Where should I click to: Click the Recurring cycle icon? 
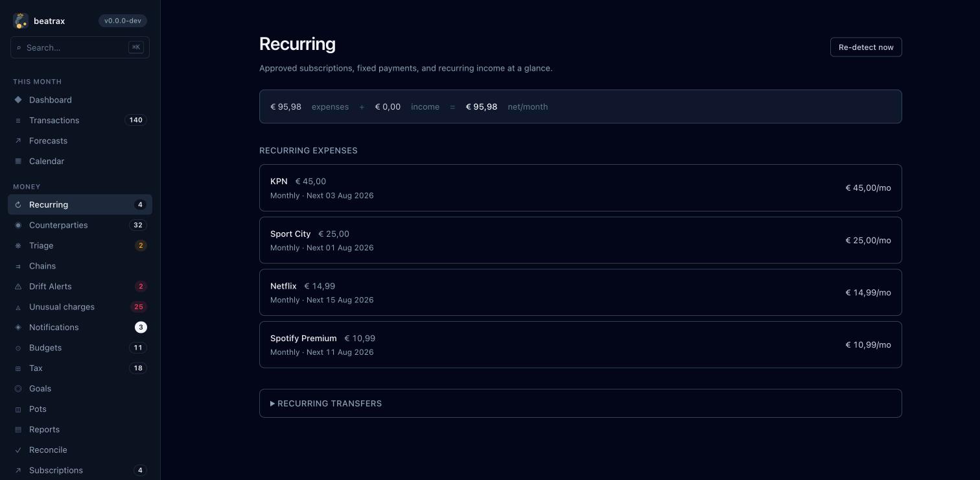click(x=18, y=205)
